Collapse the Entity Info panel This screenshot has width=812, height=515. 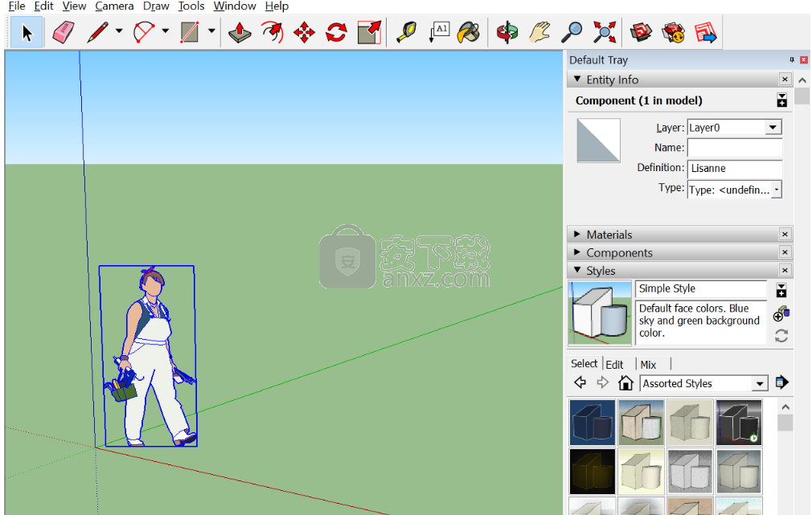[577, 80]
